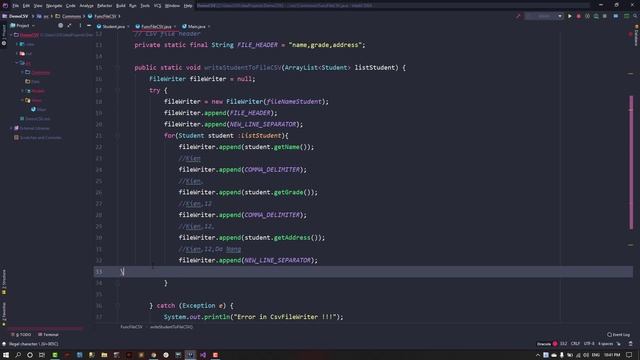Open the run configuration dropdown
Image resolution: width=640 pixels, height=360 pixels.
[x=560, y=16]
